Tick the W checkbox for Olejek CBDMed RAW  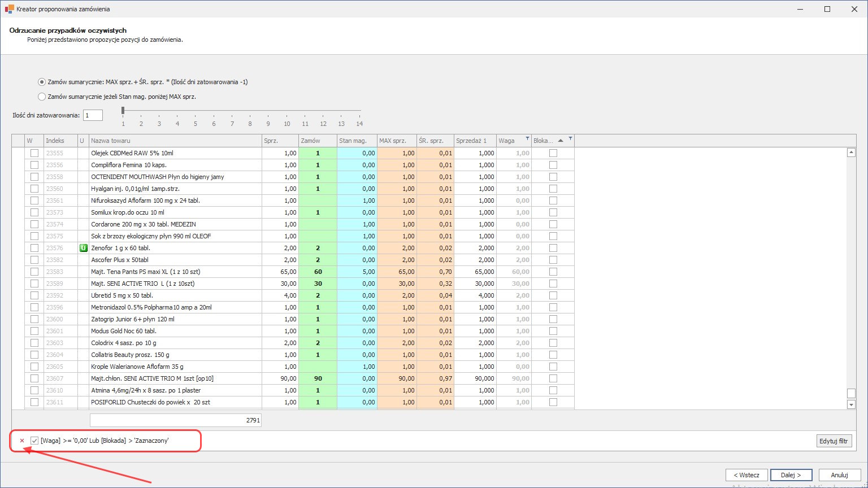click(34, 153)
